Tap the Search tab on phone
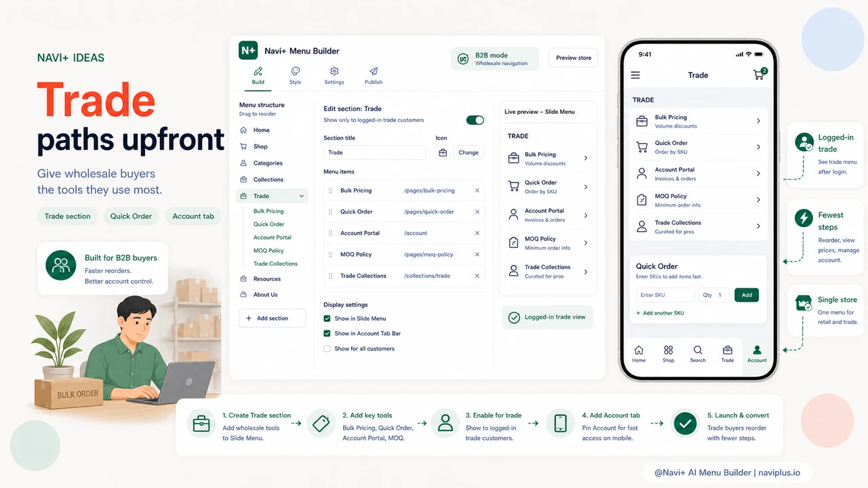 698,354
